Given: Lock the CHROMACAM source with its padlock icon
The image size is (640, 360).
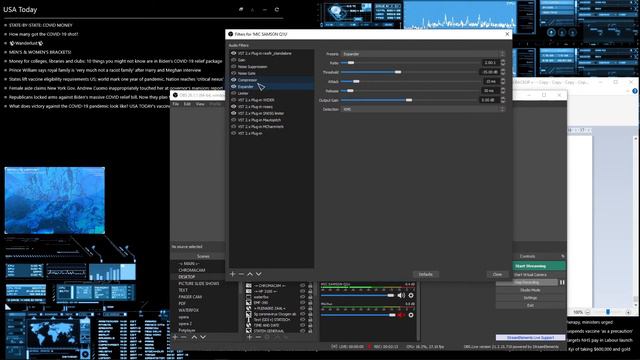Looking at the screenshot, I should [x=310, y=286].
